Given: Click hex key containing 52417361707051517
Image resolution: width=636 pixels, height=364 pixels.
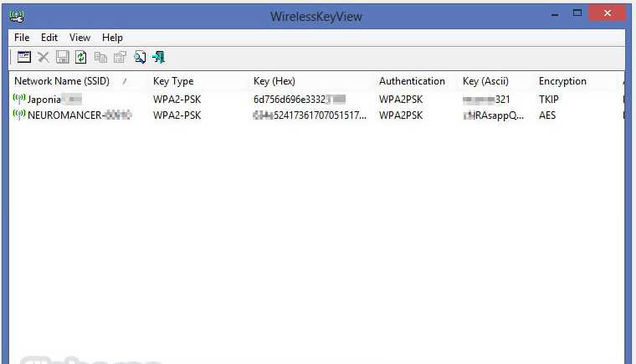Looking at the screenshot, I should coord(310,115).
